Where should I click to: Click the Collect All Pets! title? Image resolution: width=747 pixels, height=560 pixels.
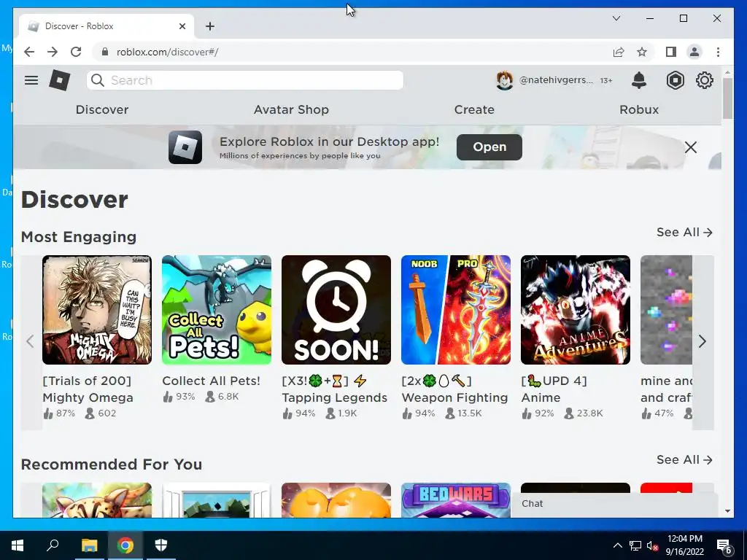(211, 381)
